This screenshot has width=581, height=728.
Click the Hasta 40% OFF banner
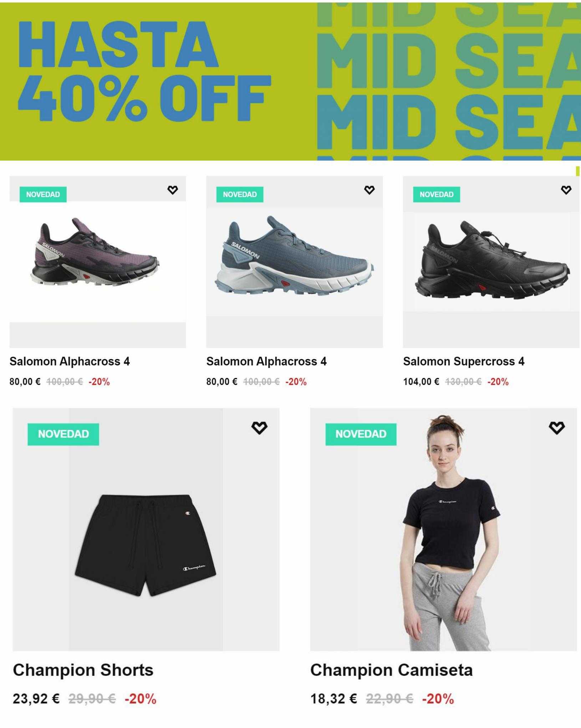144,71
